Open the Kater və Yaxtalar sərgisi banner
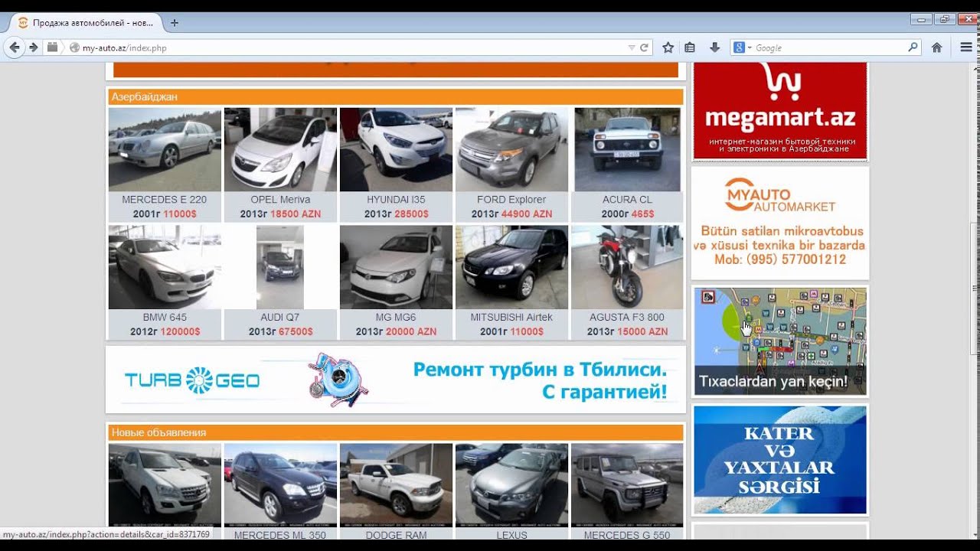The width and height of the screenshot is (980, 551). click(780, 460)
